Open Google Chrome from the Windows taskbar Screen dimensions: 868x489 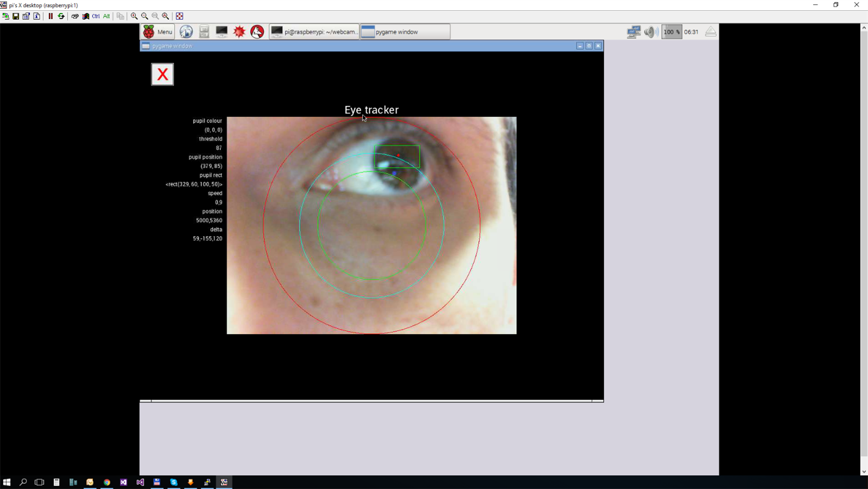pos(107,482)
